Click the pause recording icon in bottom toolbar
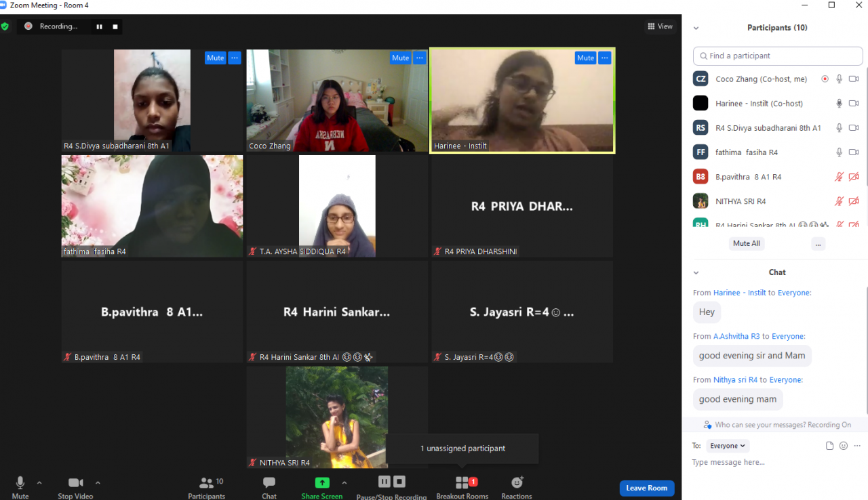Image resolution: width=868 pixels, height=500 pixels. pos(384,482)
